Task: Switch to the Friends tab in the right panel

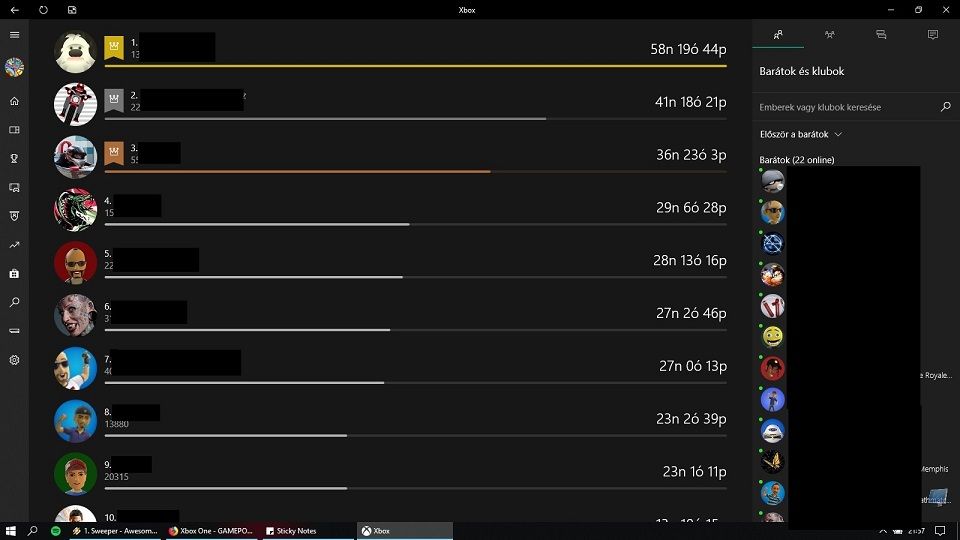Action: (778, 35)
